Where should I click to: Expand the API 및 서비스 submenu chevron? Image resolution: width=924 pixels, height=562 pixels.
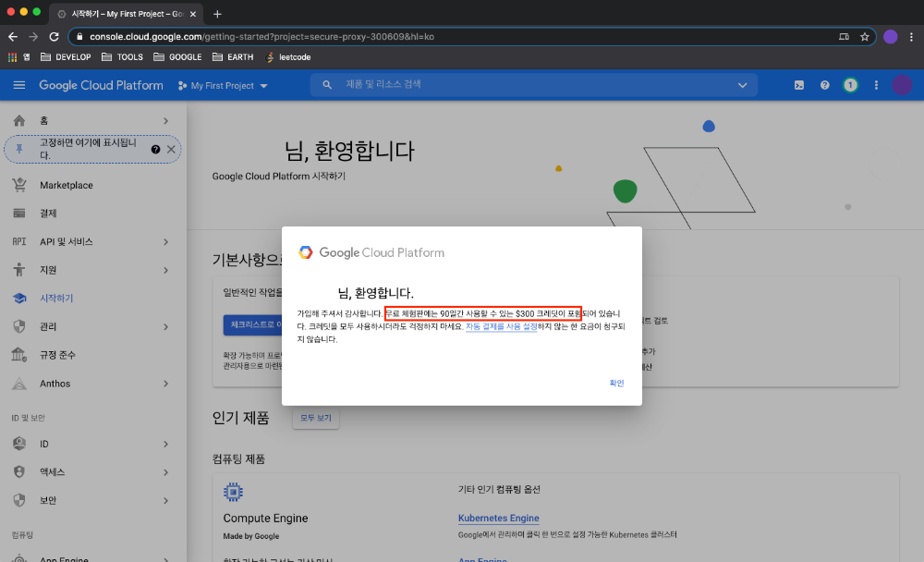pos(165,242)
